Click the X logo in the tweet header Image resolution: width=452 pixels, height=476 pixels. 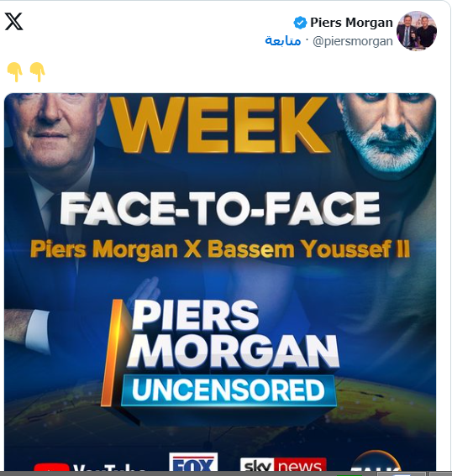(14, 22)
